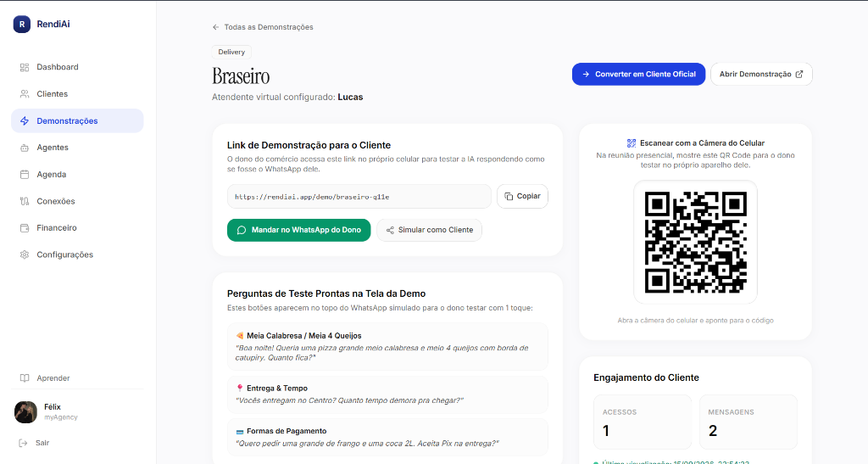Open Agenda from the sidebar

pos(77,175)
